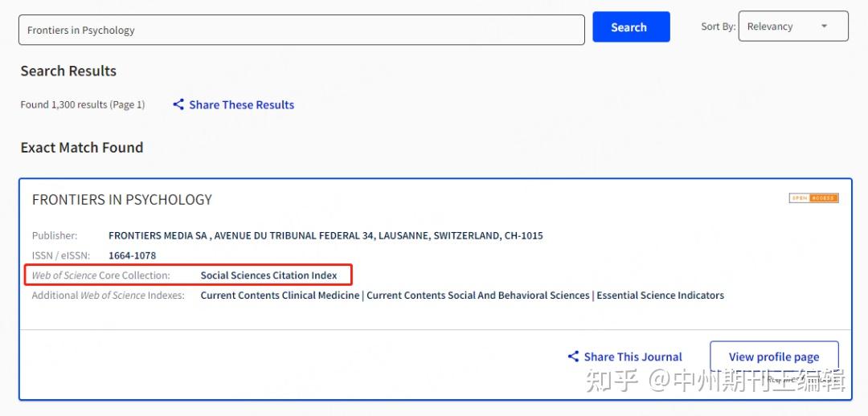
Task: Click FRONTIERS IN PSYCHOLOGY journal title
Action: [x=122, y=200]
